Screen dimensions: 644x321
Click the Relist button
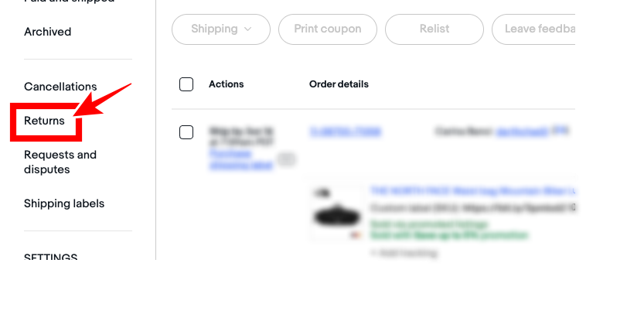coord(434,29)
